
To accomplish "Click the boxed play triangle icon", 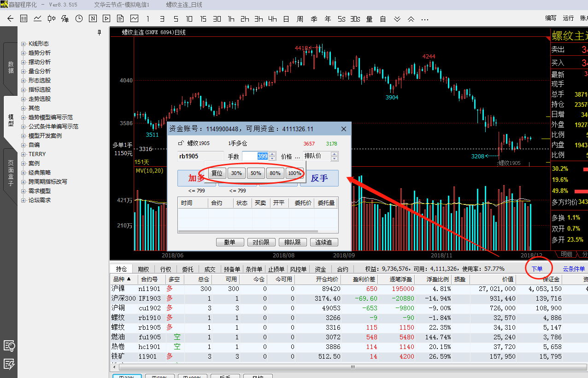I will click(107, 19).
